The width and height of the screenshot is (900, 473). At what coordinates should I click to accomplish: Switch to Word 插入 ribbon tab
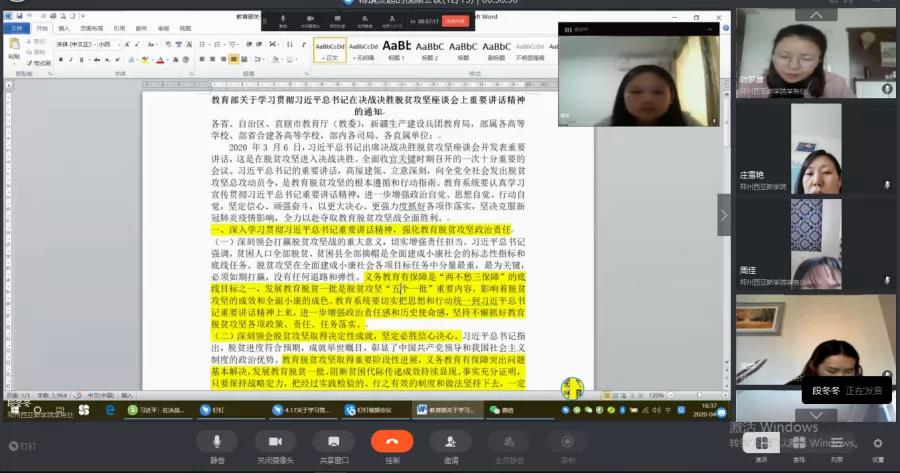[x=64, y=28]
